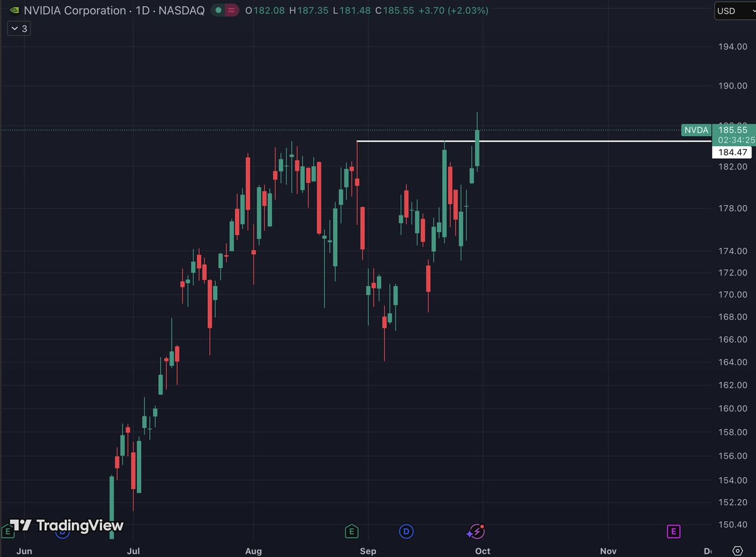756x557 pixels.
Task: Select the latest green candle crossing the white line
Action: click(x=478, y=147)
